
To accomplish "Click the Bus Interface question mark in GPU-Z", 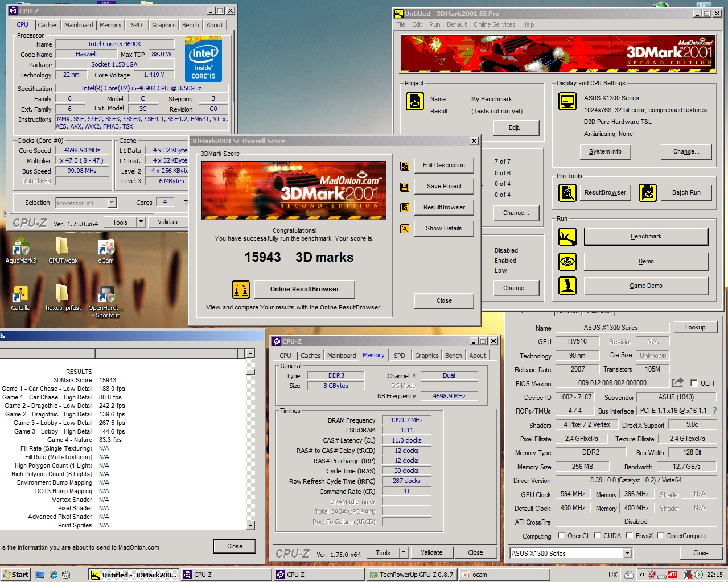I will 715,411.
